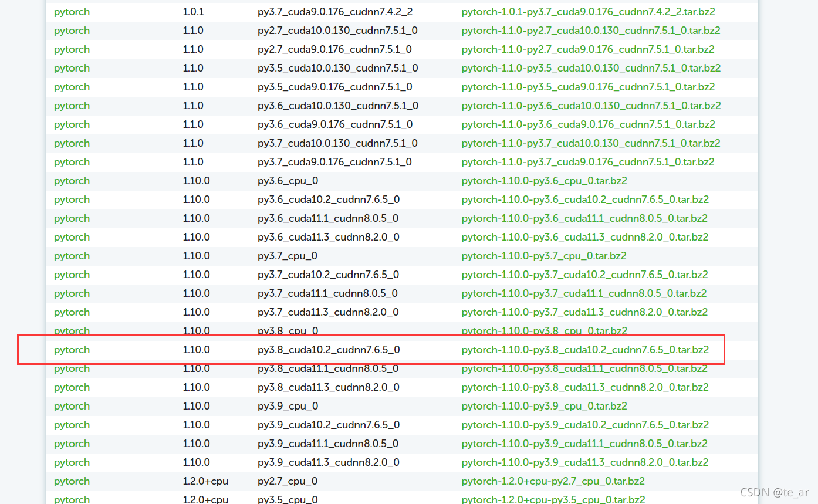Click version 1.10.0 in py3.6_cuda11.3_cudnn8.2.0_0 row
This screenshot has width=818, height=504.
click(x=196, y=237)
